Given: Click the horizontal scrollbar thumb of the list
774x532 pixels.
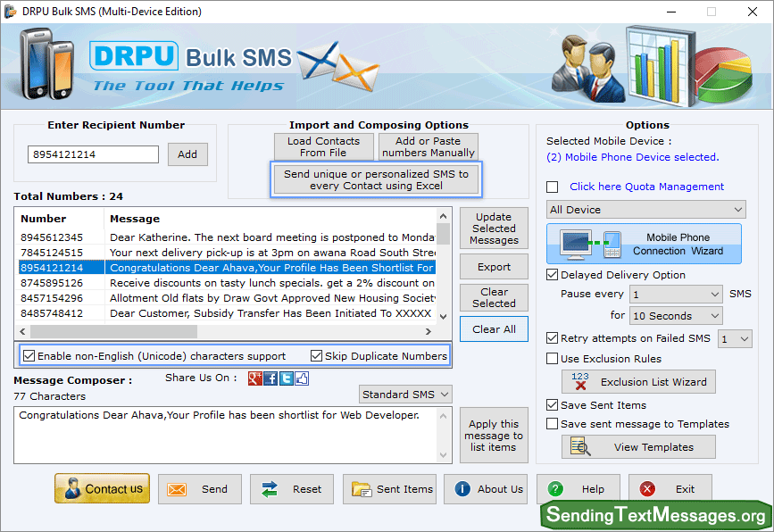Looking at the screenshot, I should (113, 332).
